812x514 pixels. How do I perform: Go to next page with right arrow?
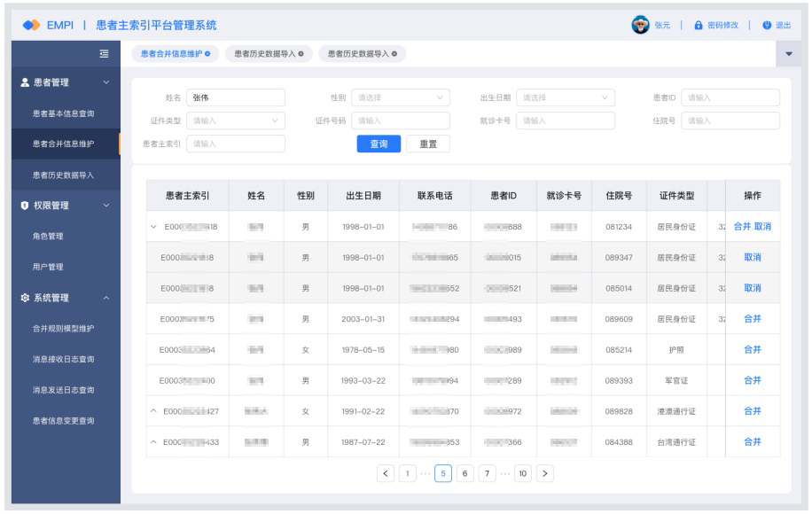[x=545, y=473]
